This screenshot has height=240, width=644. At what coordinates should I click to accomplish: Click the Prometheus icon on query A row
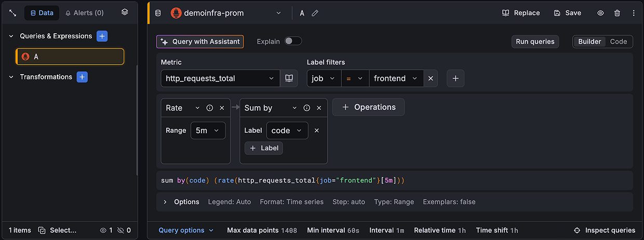(25, 57)
